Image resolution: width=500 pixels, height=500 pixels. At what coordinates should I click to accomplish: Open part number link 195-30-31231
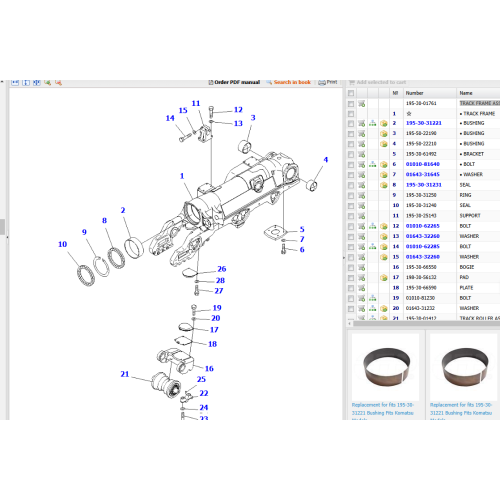pos(423,185)
